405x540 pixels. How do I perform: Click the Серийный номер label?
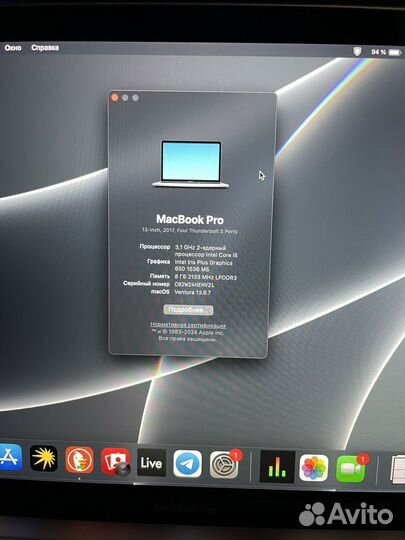146,284
